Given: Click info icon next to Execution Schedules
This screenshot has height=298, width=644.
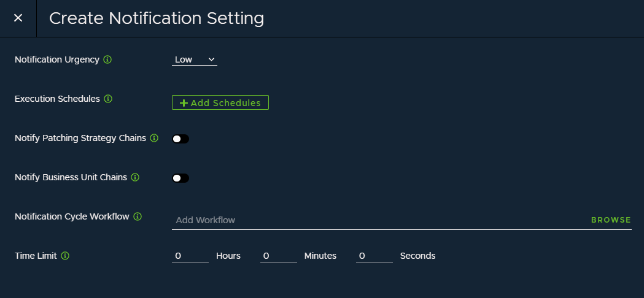Looking at the screenshot, I should (108, 99).
